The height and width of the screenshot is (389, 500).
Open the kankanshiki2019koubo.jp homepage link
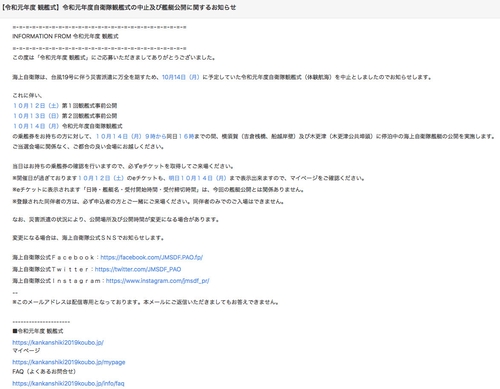click(x=58, y=342)
